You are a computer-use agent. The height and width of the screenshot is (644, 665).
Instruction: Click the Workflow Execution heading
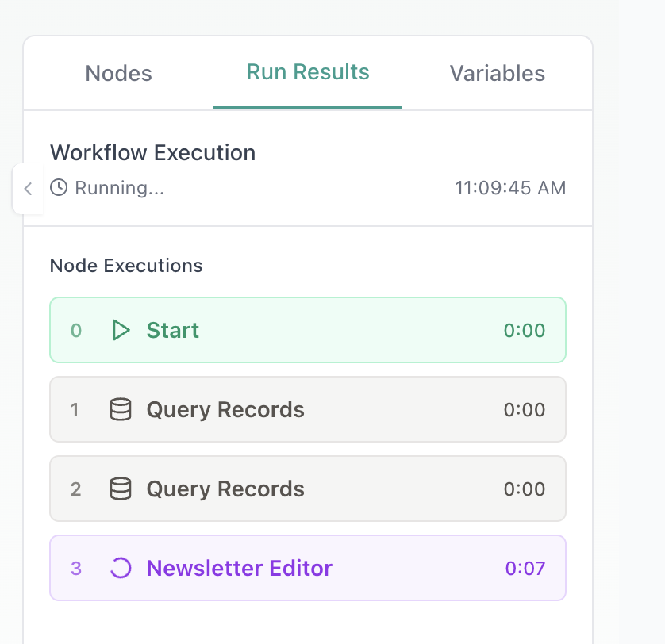(152, 152)
